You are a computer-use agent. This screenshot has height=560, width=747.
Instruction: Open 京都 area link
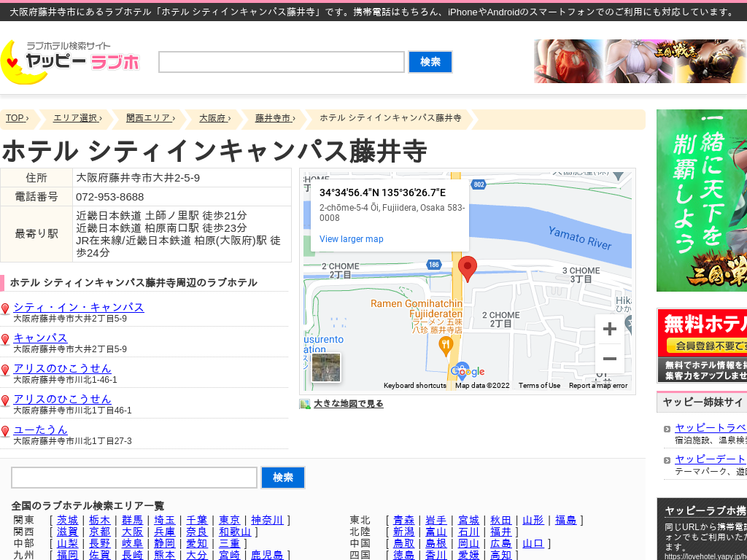(x=99, y=532)
